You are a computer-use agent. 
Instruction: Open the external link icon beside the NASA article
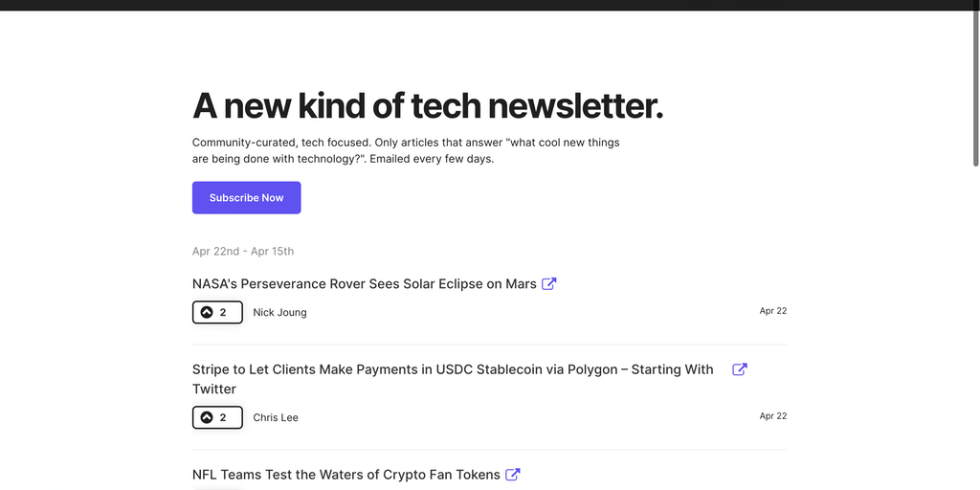tap(549, 284)
